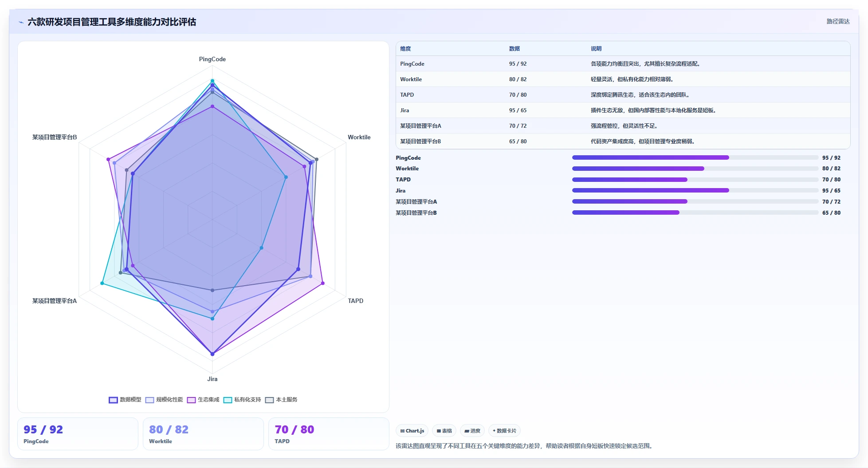Click teal data point on 某项目管理平台A axis
The height and width of the screenshot is (468, 868).
pyautogui.click(x=102, y=283)
